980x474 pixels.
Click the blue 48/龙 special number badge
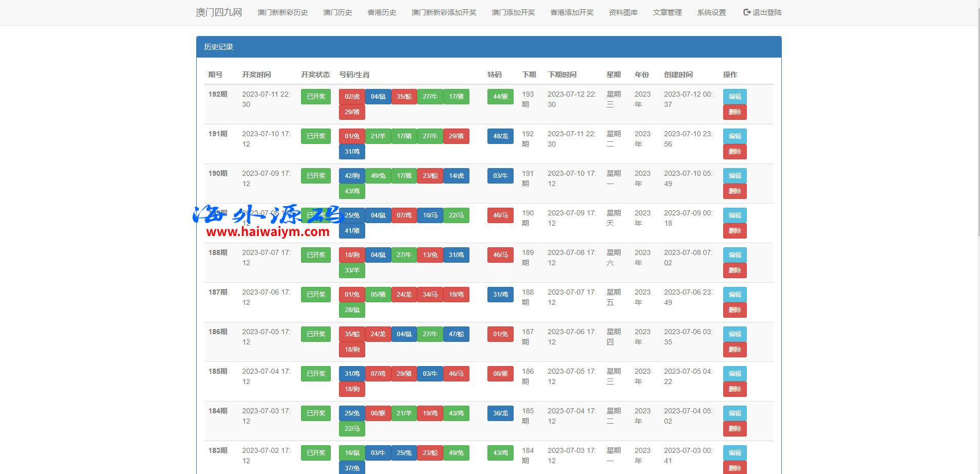tap(500, 136)
